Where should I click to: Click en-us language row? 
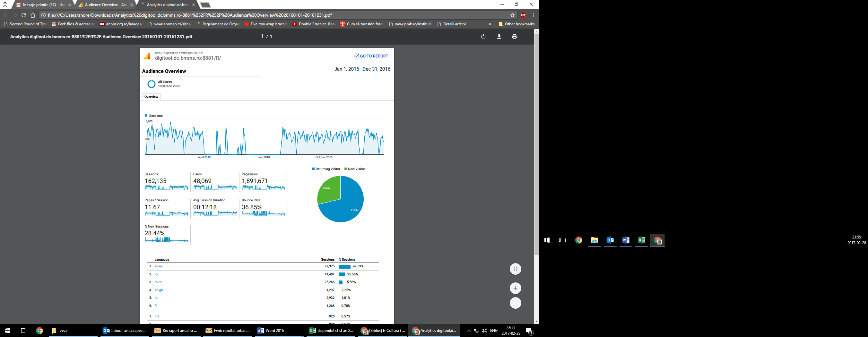point(263,266)
